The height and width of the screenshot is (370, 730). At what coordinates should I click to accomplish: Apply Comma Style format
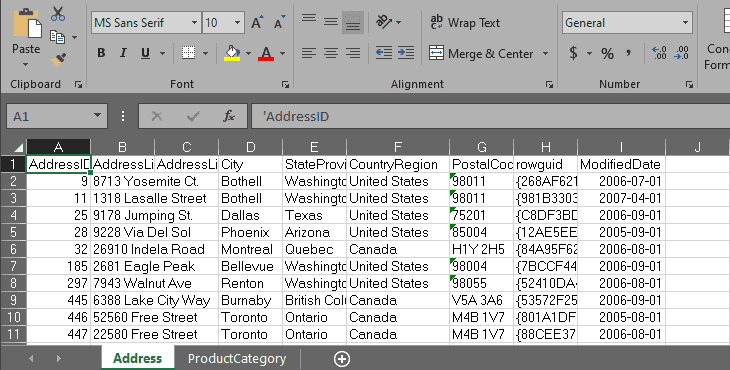[629, 53]
